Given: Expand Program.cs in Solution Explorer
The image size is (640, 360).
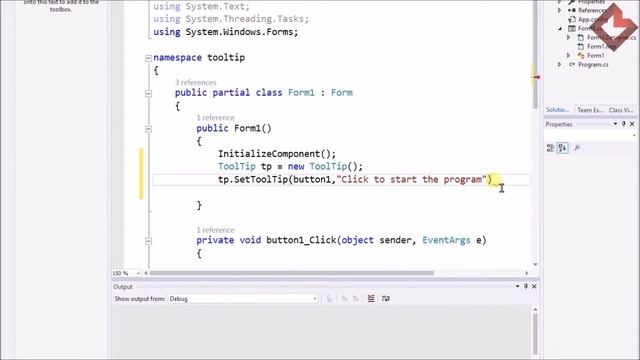Looking at the screenshot, I should coord(560,64).
